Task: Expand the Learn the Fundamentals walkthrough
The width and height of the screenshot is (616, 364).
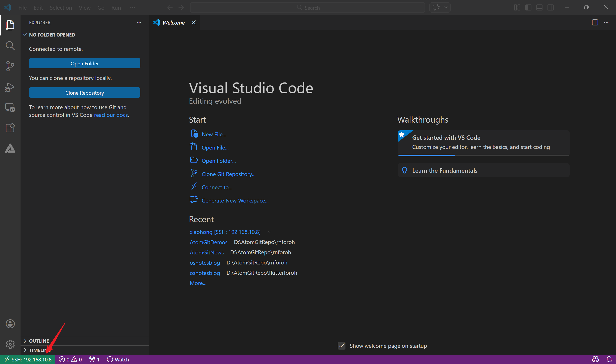Action: point(483,170)
